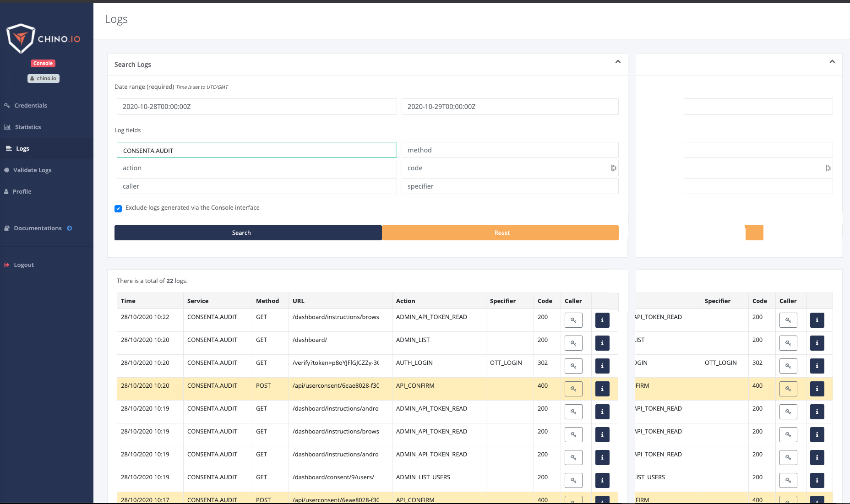Click the code input field
Image resolution: width=850 pixels, height=504 pixels.
(x=510, y=168)
